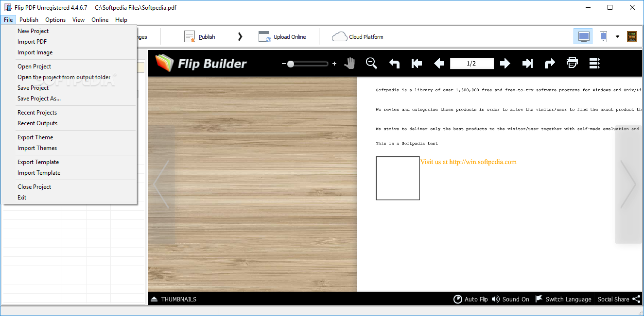Open the Publish menu in menu bar
644x316 pixels.
tap(29, 19)
